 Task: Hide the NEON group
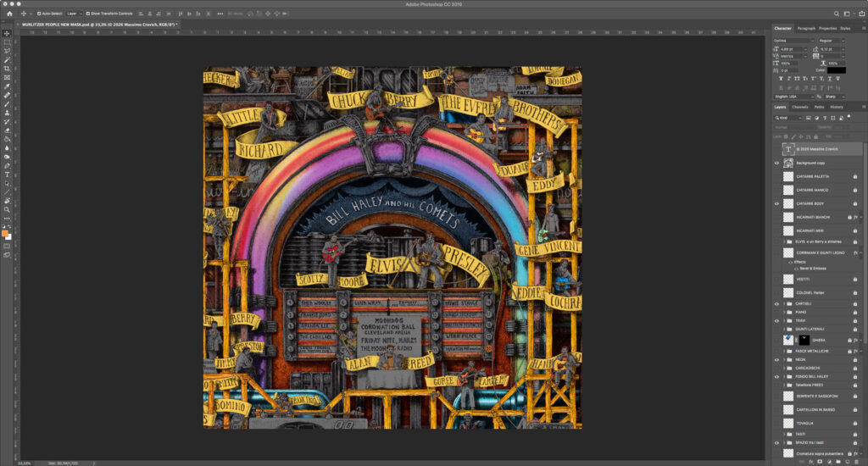click(x=776, y=360)
